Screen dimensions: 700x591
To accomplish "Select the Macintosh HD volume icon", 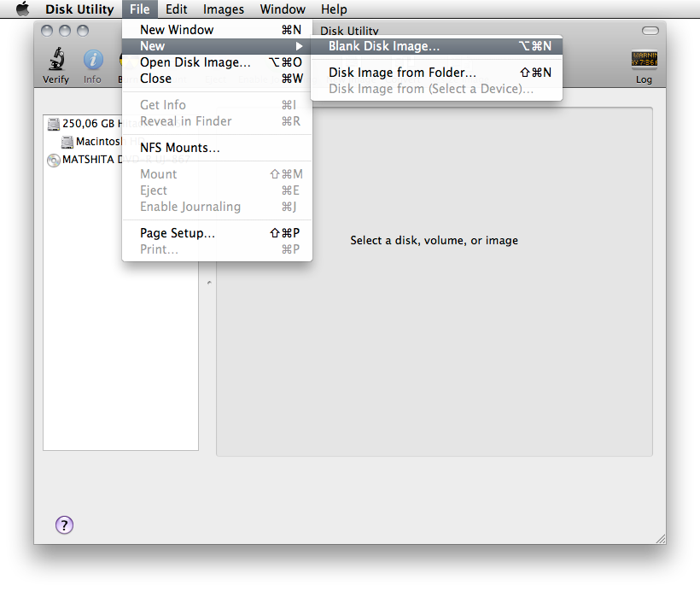I will coord(67,142).
